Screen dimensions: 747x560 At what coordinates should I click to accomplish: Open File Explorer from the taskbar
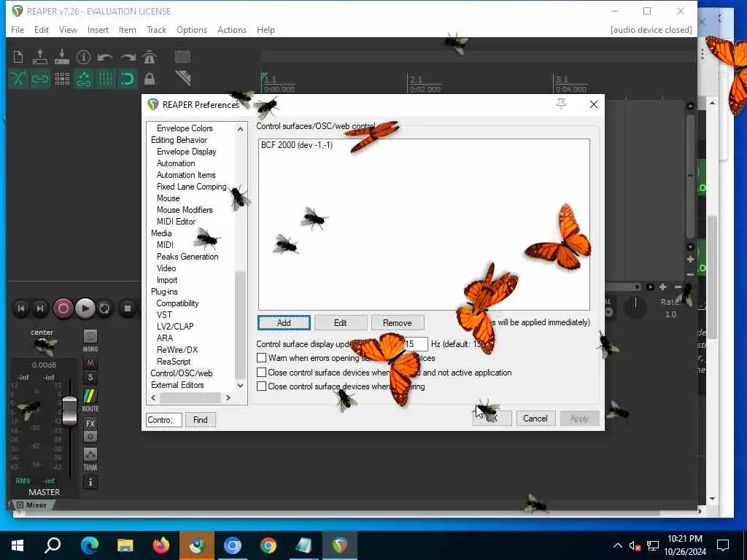[125, 545]
